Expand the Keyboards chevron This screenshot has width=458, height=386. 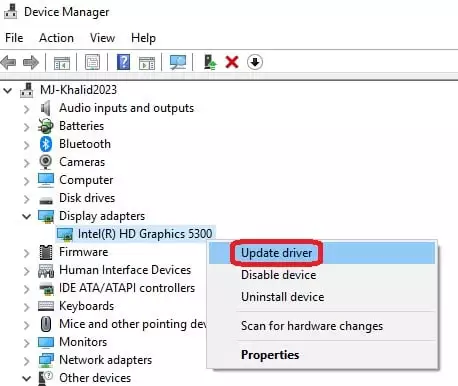(27, 307)
